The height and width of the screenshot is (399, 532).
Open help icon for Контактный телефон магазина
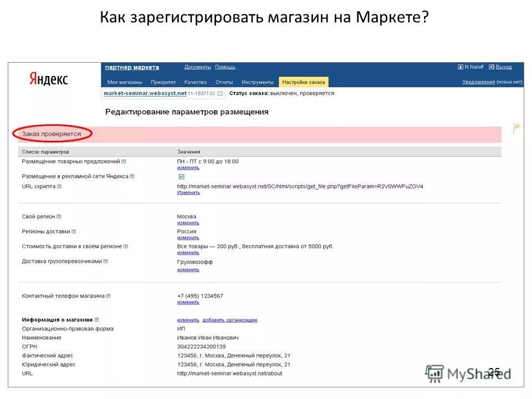(109, 296)
